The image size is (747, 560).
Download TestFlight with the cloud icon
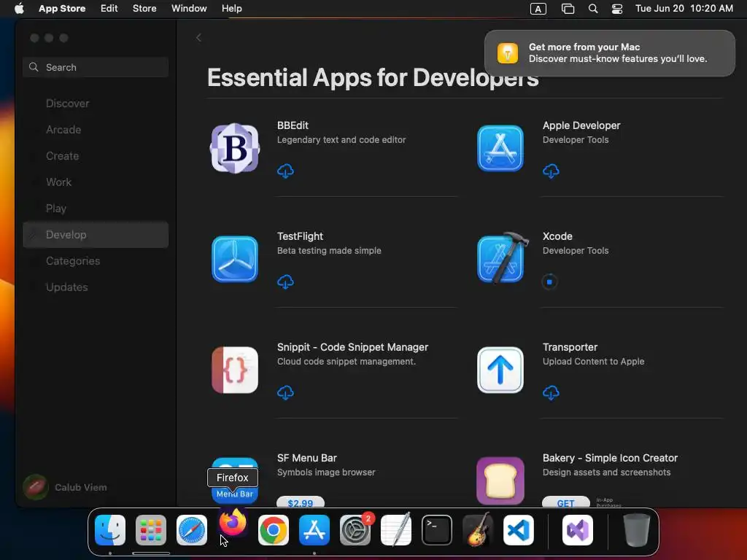pos(285,282)
